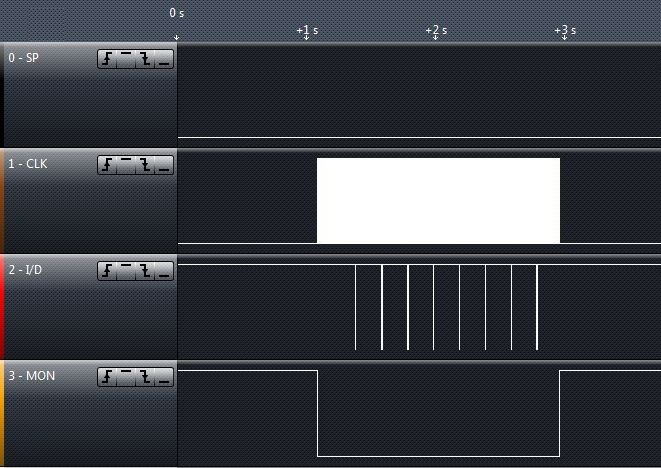
Task: Set low level trigger on SP channel
Action: click(164, 59)
